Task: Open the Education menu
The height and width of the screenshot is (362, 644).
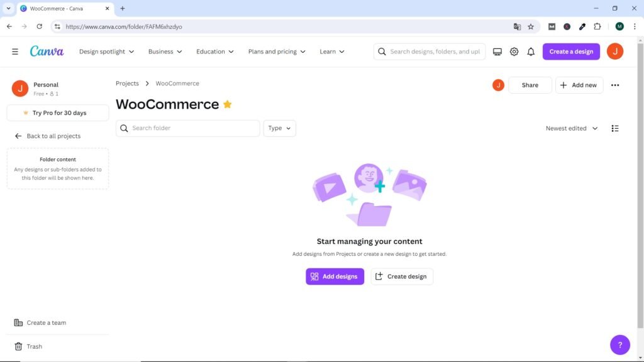Action: (x=214, y=52)
